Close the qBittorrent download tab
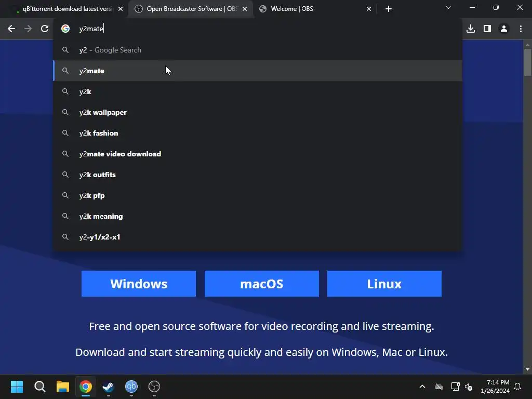 [x=121, y=9]
